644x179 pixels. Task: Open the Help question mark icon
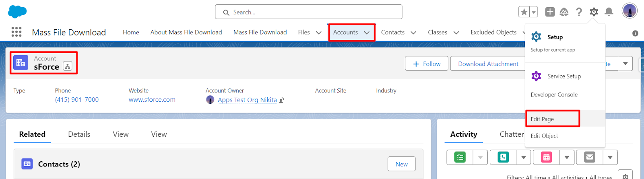[579, 12]
